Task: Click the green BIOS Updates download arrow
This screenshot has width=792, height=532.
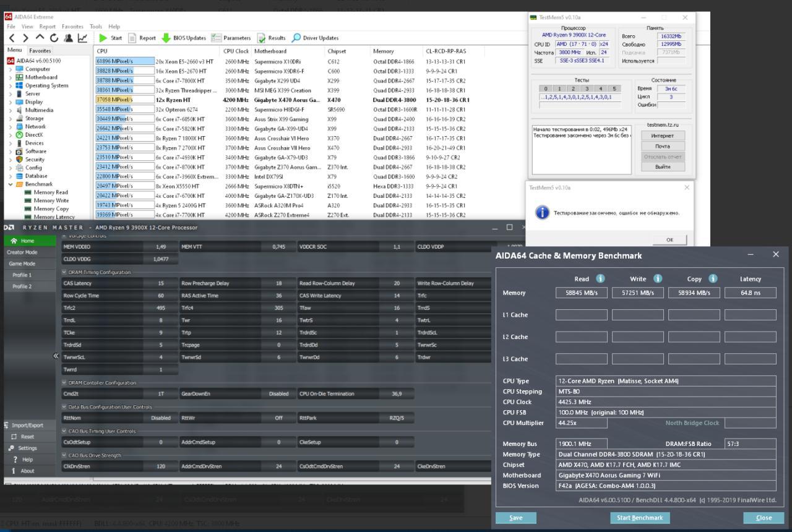Action: [166, 38]
